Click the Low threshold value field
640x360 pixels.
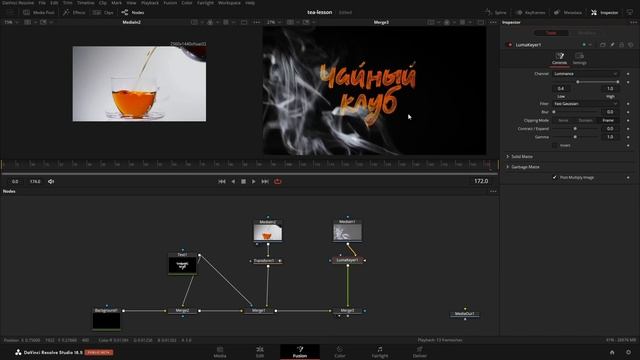click(561, 89)
